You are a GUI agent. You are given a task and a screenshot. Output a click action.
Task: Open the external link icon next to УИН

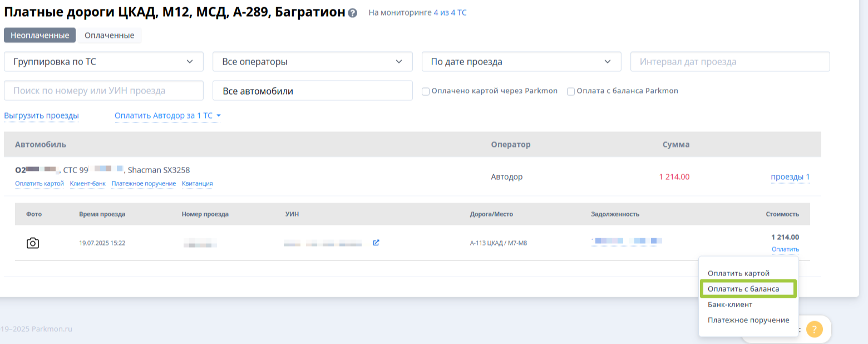(x=376, y=243)
